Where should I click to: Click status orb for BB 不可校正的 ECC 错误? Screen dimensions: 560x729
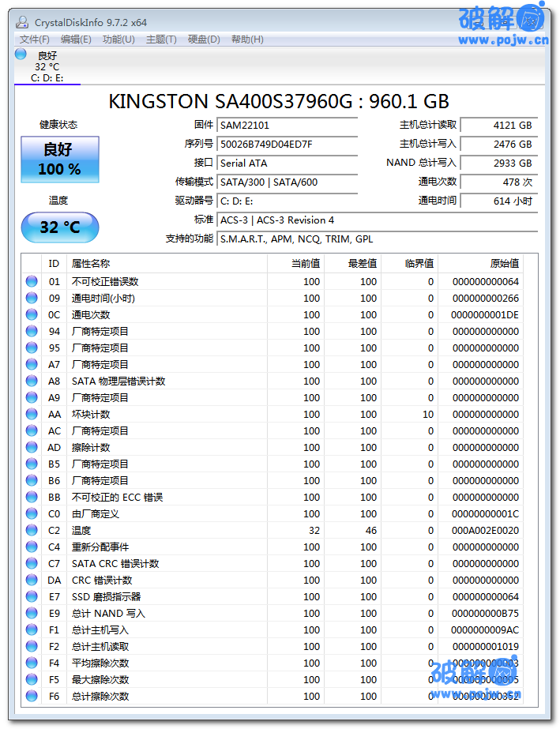(32, 497)
